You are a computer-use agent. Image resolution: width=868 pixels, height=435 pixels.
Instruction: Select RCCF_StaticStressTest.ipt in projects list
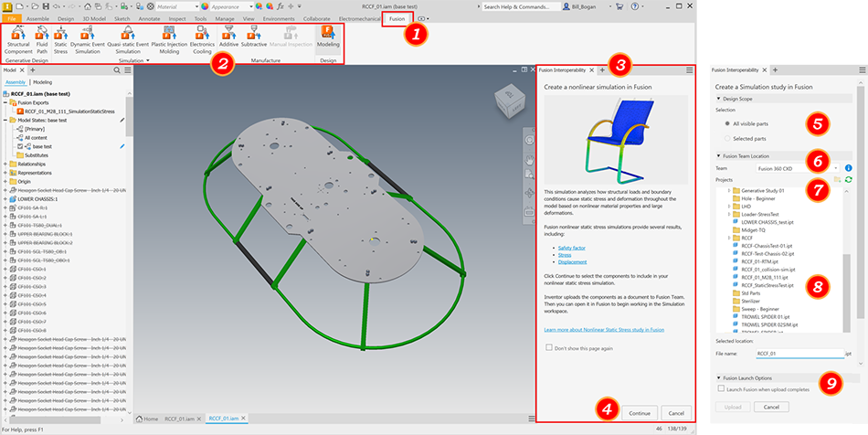click(767, 285)
